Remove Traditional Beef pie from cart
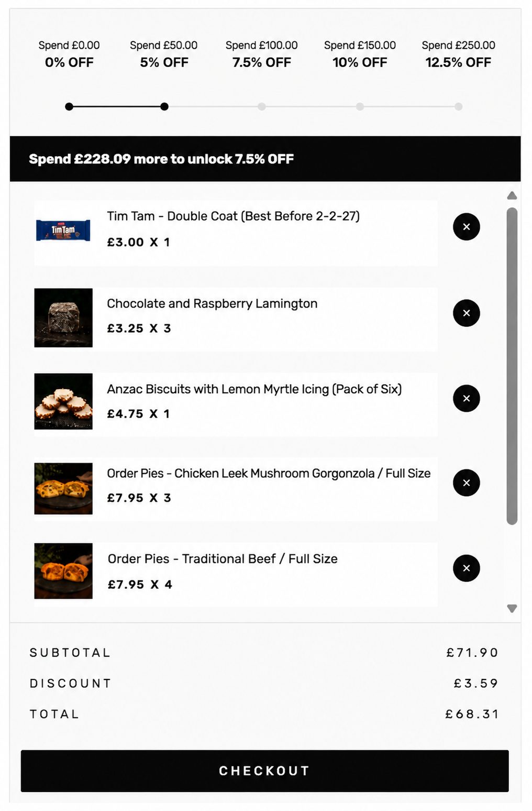Image resolution: width=532 pixels, height=811 pixels. point(466,568)
